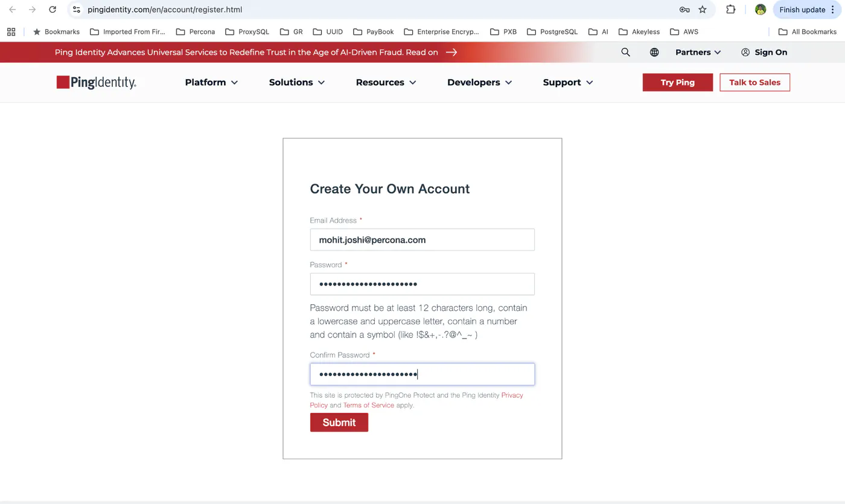Open the UUID bookmark folder
The image size is (845, 504).
[328, 31]
